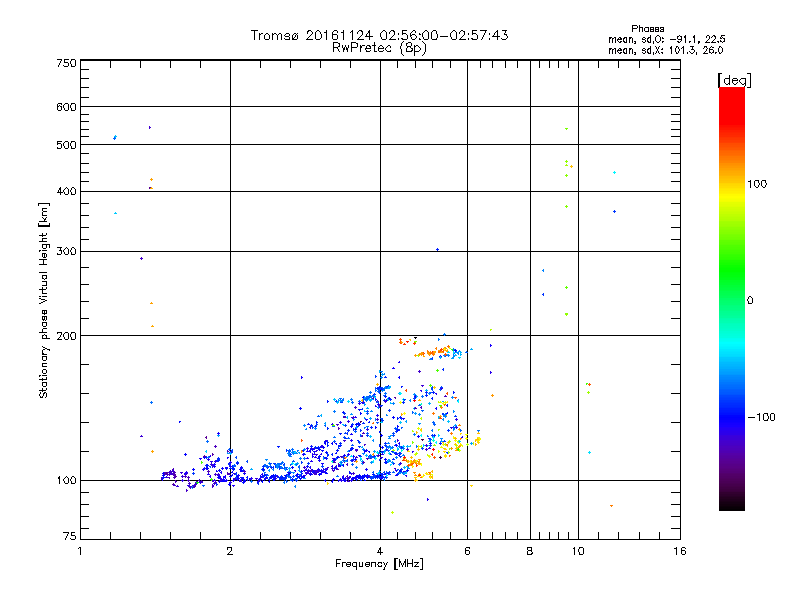Image resolution: width=800 pixels, height=600 pixels.
Task: Click the y-axis tick label '600'
Action: click(x=66, y=107)
